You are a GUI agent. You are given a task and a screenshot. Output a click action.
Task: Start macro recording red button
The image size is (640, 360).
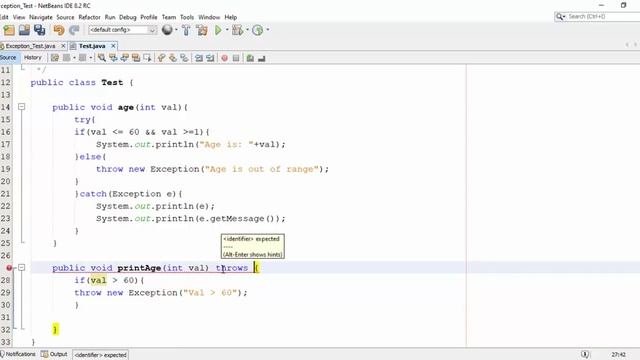point(224,58)
